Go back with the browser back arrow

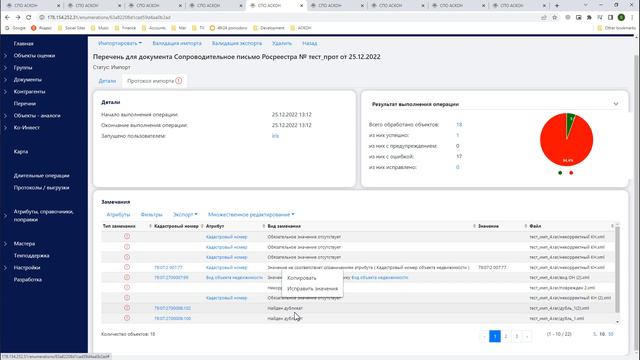point(7,18)
